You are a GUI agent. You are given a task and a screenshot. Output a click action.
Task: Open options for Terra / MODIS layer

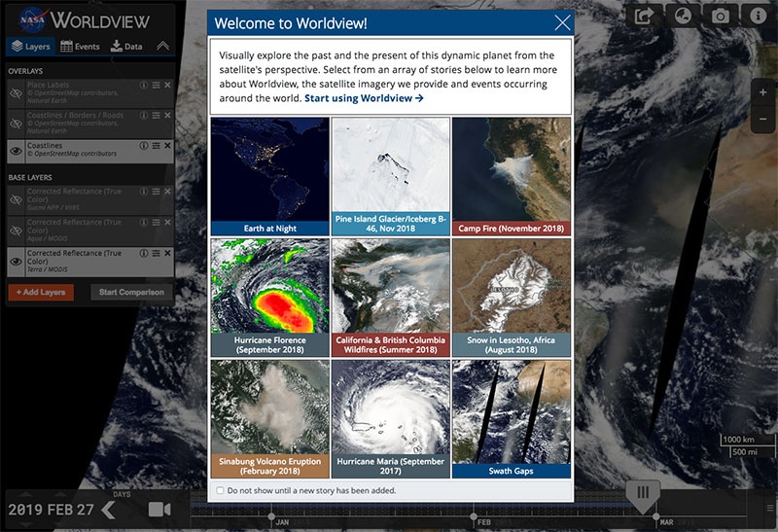tap(156, 253)
